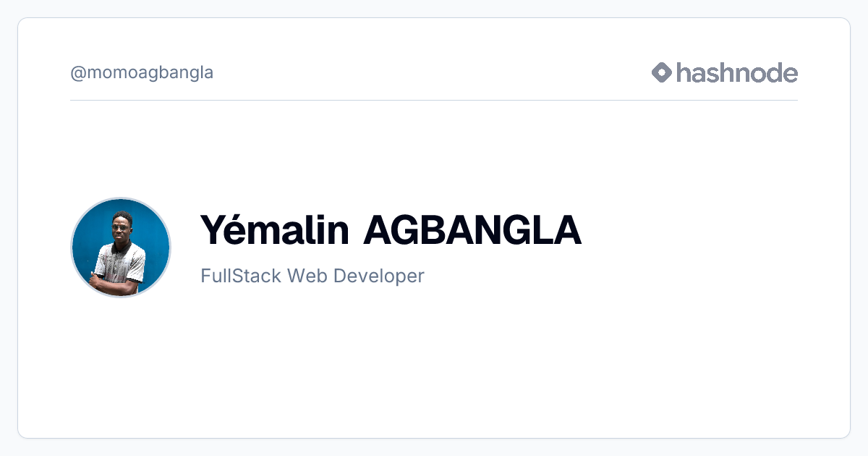Image resolution: width=868 pixels, height=456 pixels.
Task: Click the @ symbol in the handle
Action: coord(77,73)
